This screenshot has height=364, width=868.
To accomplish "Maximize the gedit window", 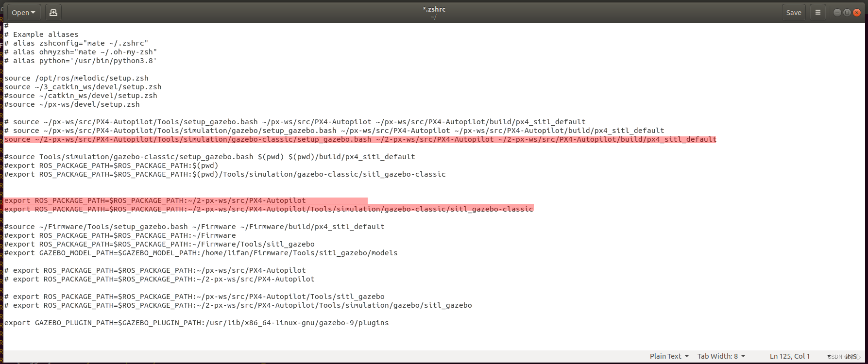I will coord(847,13).
